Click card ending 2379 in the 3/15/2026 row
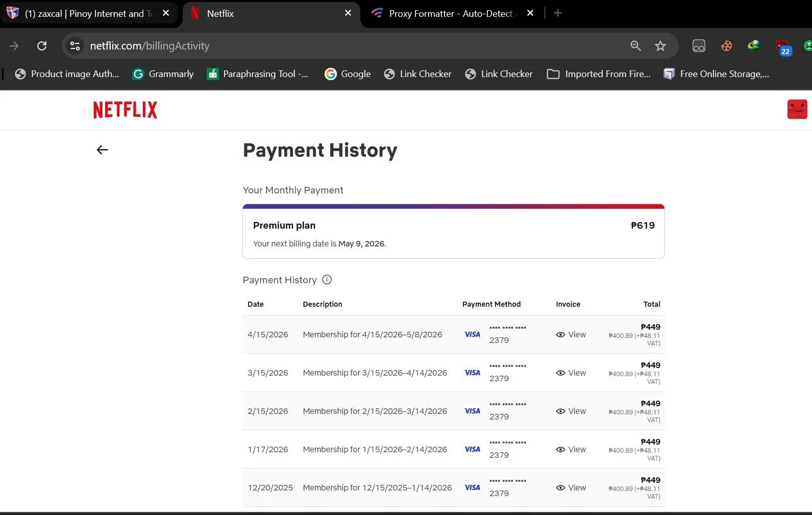The height and width of the screenshot is (515, 812). (x=507, y=373)
